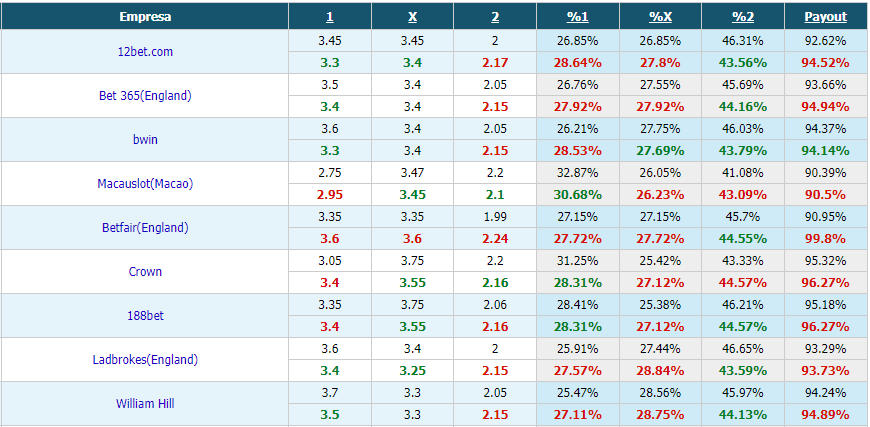Open the bwin bookmaker link
This screenshot has height=427, width=870.
(145, 139)
